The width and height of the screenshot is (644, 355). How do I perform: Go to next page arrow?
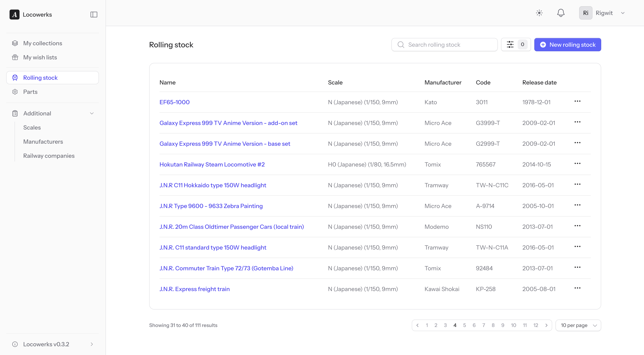[546, 325]
